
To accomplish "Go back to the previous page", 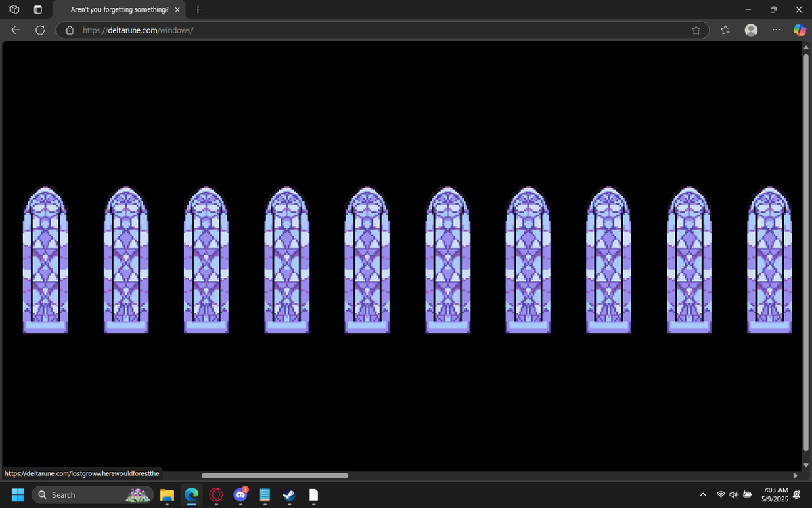I will point(16,30).
